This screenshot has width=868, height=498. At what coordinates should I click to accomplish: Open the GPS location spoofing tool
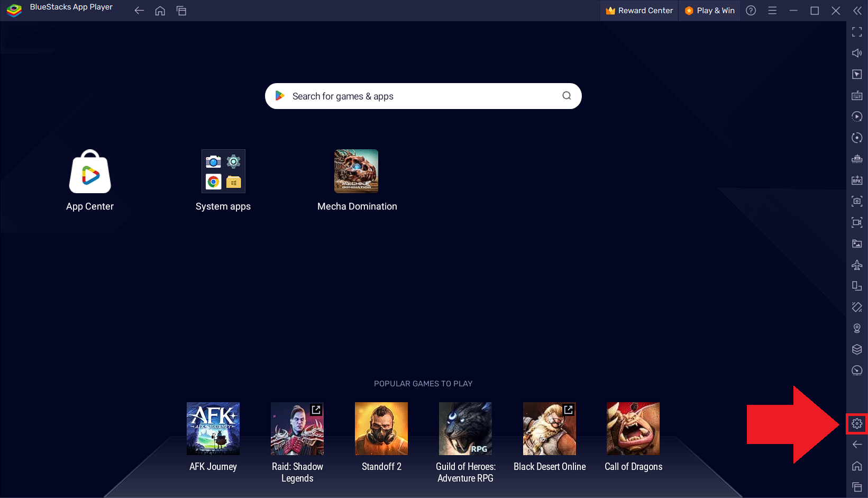[857, 328]
